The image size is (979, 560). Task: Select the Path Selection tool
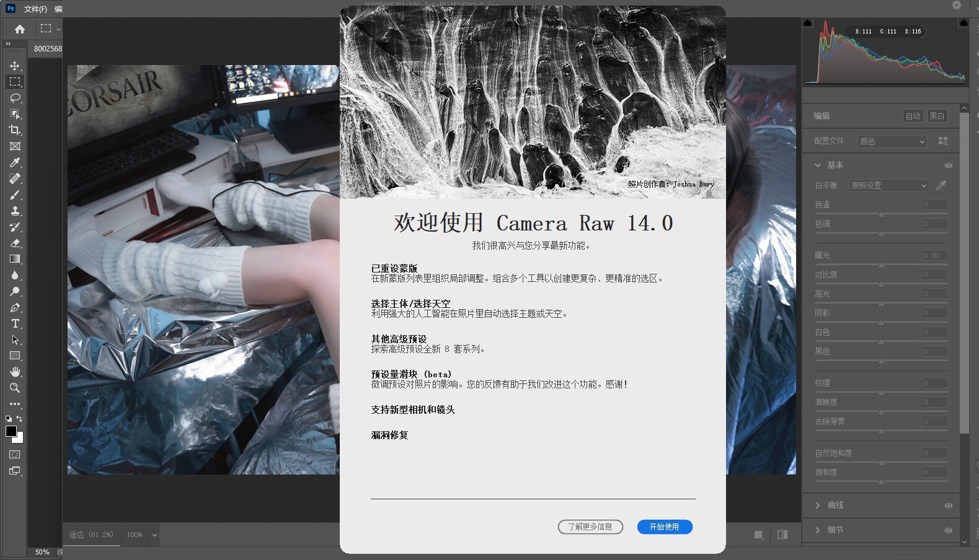pyautogui.click(x=15, y=339)
